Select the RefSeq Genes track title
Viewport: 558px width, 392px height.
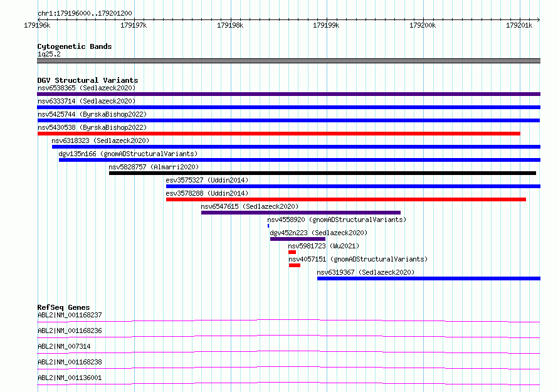64,307
